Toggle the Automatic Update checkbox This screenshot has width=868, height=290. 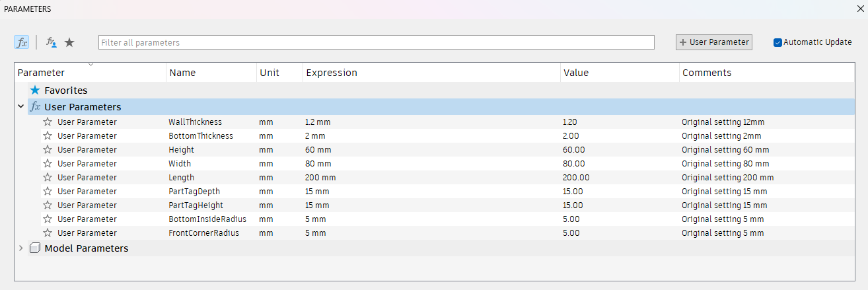(778, 42)
